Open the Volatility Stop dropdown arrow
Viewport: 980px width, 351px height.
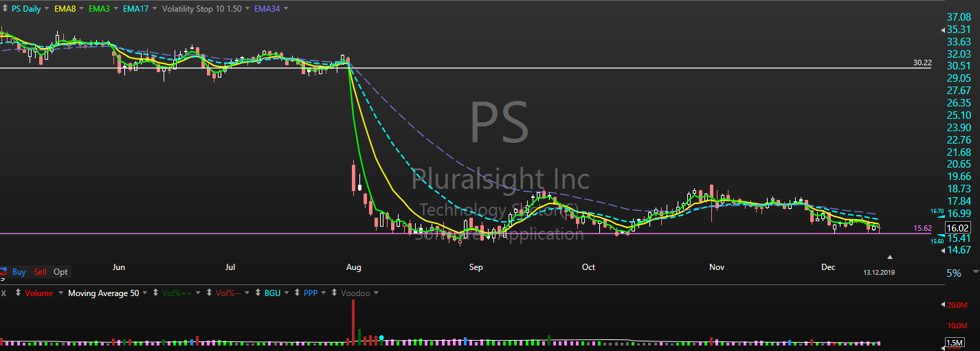(x=248, y=10)
